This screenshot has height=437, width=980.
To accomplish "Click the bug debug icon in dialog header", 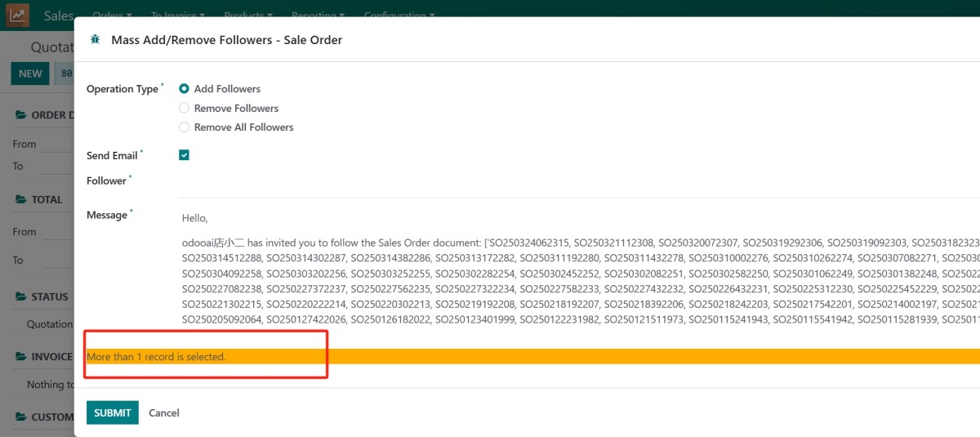I will (96, 39).
